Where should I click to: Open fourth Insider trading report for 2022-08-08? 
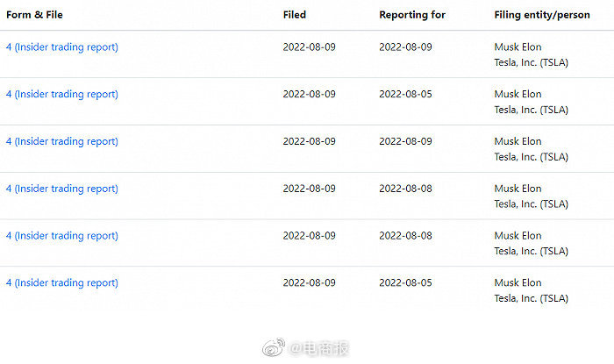tap(62, 189)
